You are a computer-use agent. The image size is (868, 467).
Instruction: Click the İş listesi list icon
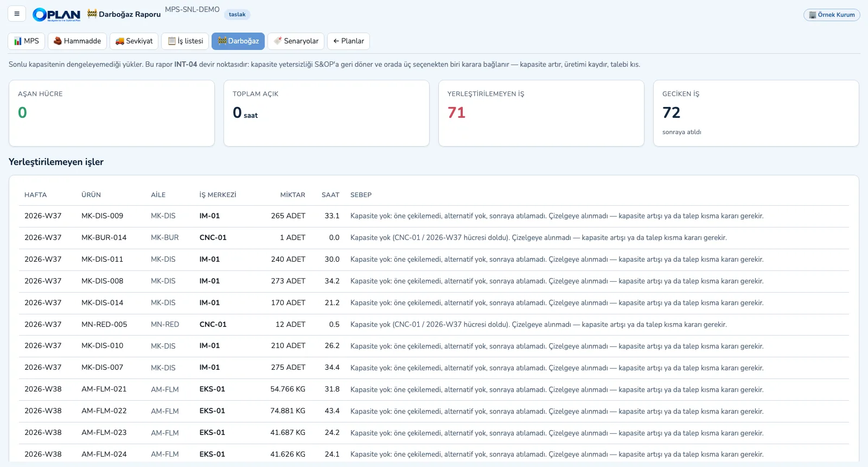click(x=172, y=41)
